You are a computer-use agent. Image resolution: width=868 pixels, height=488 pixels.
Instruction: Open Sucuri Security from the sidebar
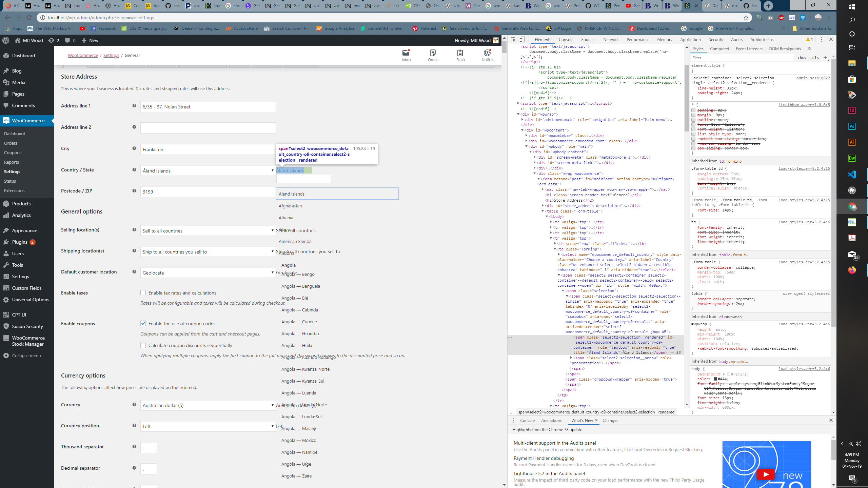(x=27, y=326)
